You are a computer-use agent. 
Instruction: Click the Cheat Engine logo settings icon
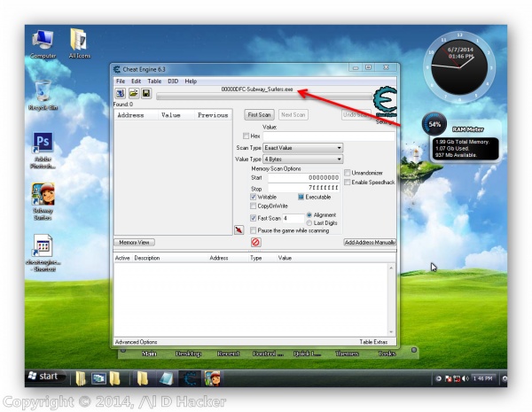tap(385, 102)
